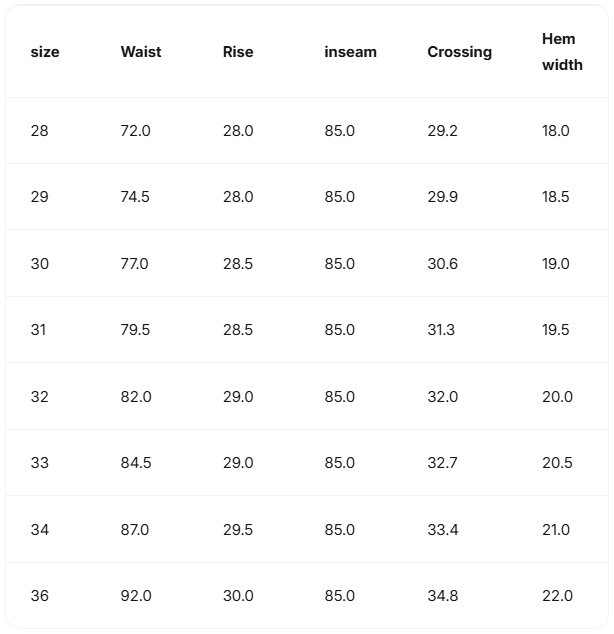This screenshot has height=634, width=614.
Task: Select size 36 in the last row
Action: (39, 596)
